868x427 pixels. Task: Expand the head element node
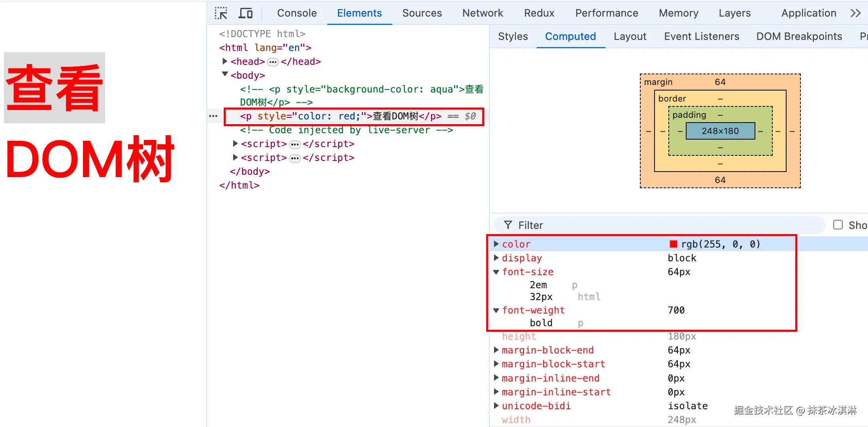click(225, 61)
